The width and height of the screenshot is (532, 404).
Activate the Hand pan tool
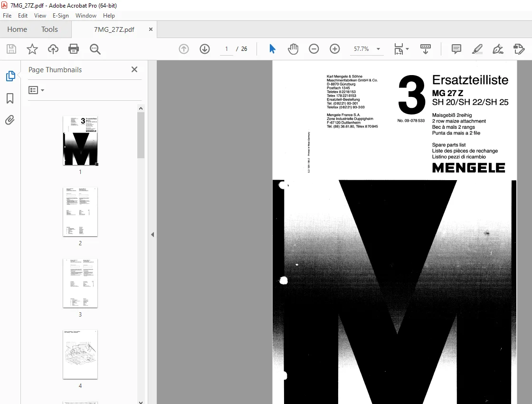click(293, 49)
